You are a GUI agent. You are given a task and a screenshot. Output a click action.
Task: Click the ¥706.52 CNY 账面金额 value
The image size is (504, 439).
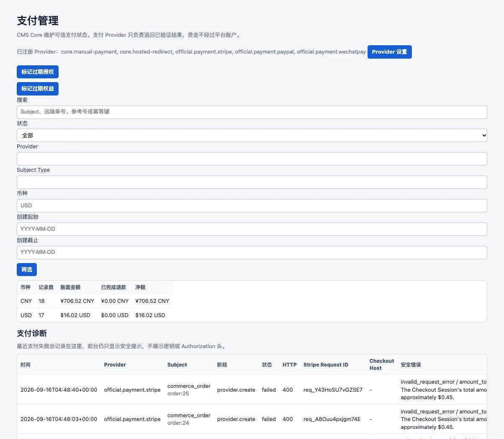click(x=77, y=301)
